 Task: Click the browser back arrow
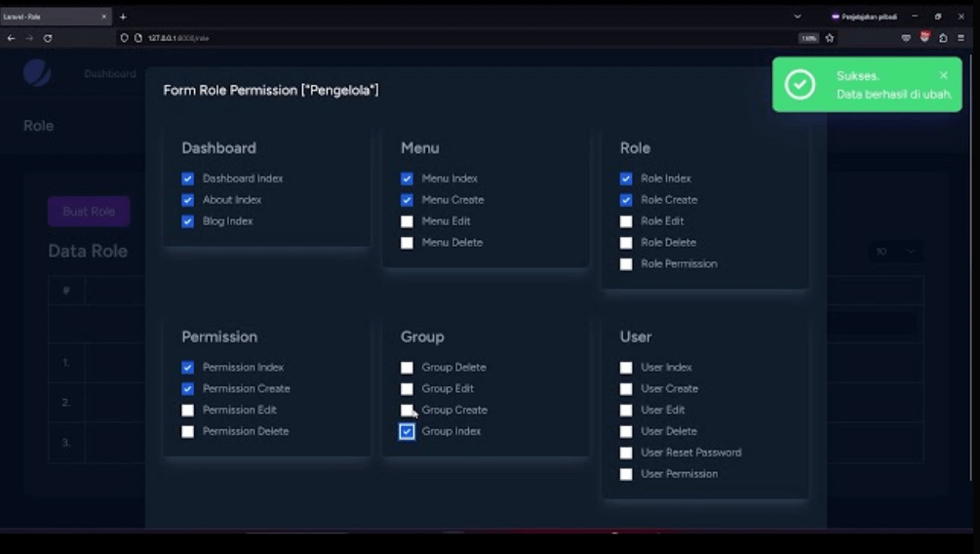pos(12,38)
